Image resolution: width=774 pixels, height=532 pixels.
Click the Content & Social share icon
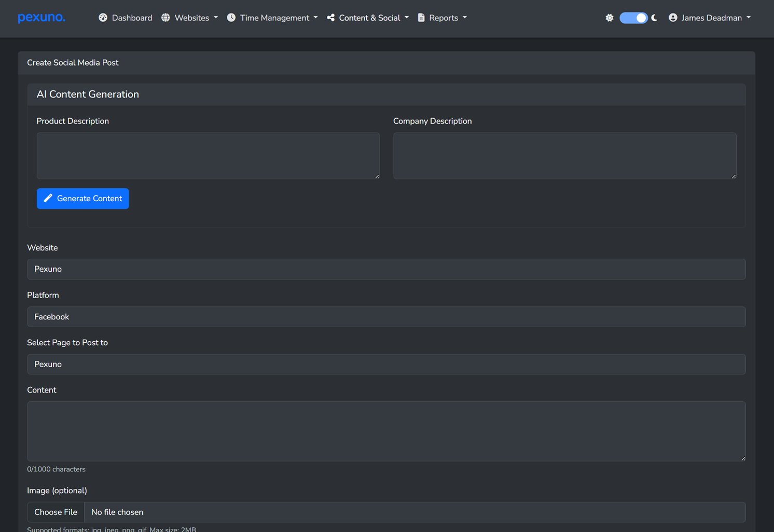point(330,18)
